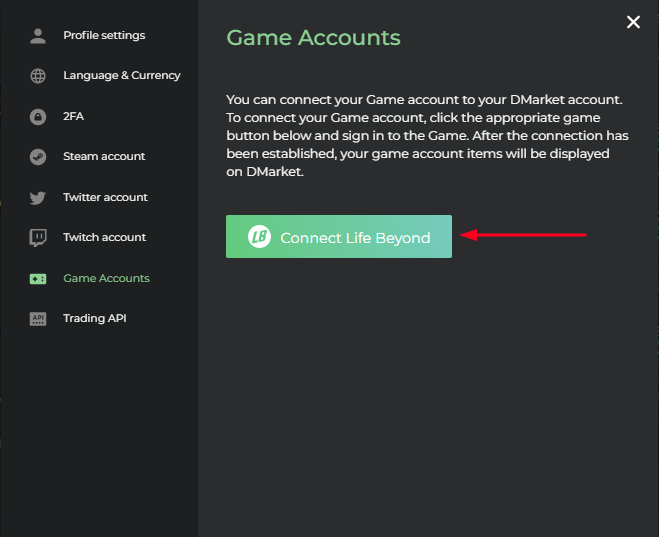This screenshot has height=537, width=659.
Task: Click the Steam logo icon
Action: coord(38,157)
